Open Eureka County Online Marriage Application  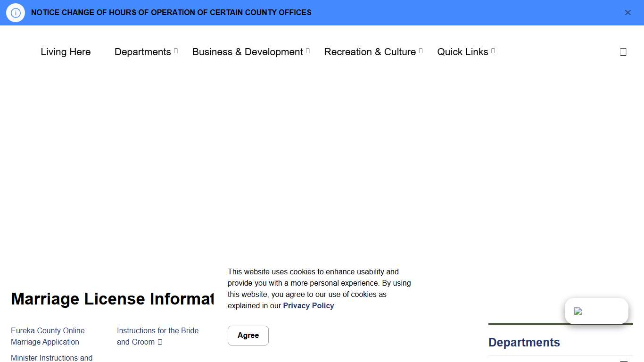click(x=48, y=336)
